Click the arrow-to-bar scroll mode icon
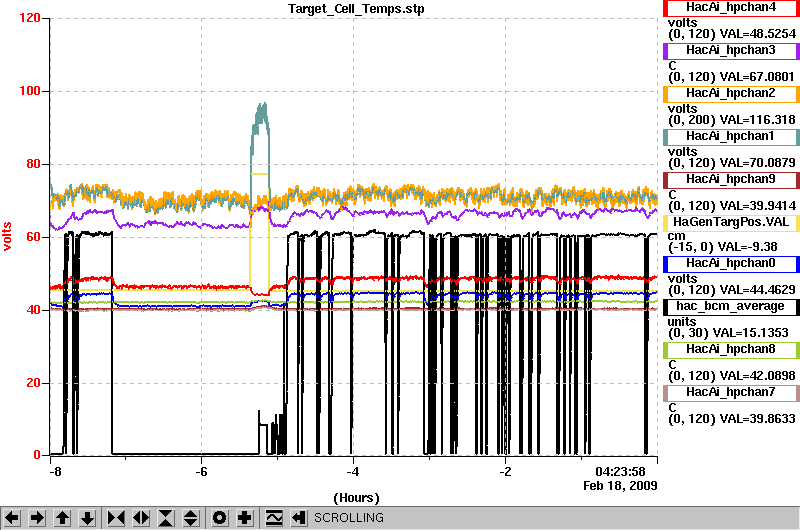The image size is (800, 530). [x=299, y=518]
